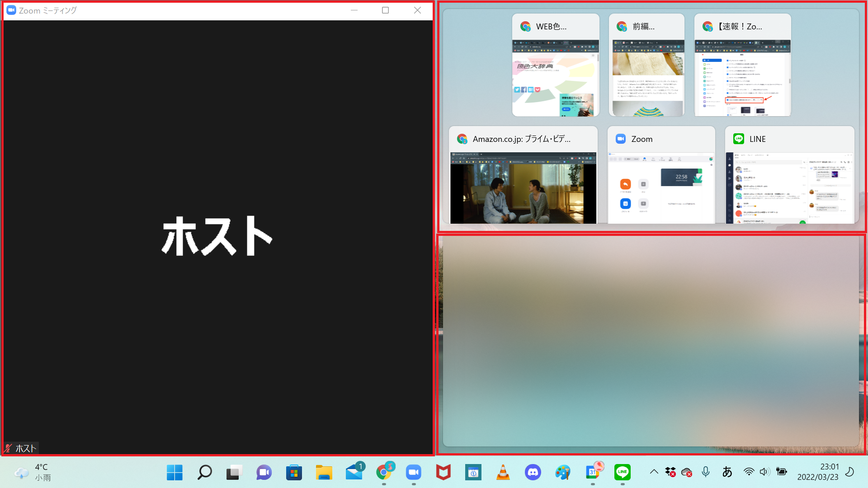The height and width of the screenshot is (488, 868).
Task: Click the Zoom icon in the taskbar
Action: [414, 473]
